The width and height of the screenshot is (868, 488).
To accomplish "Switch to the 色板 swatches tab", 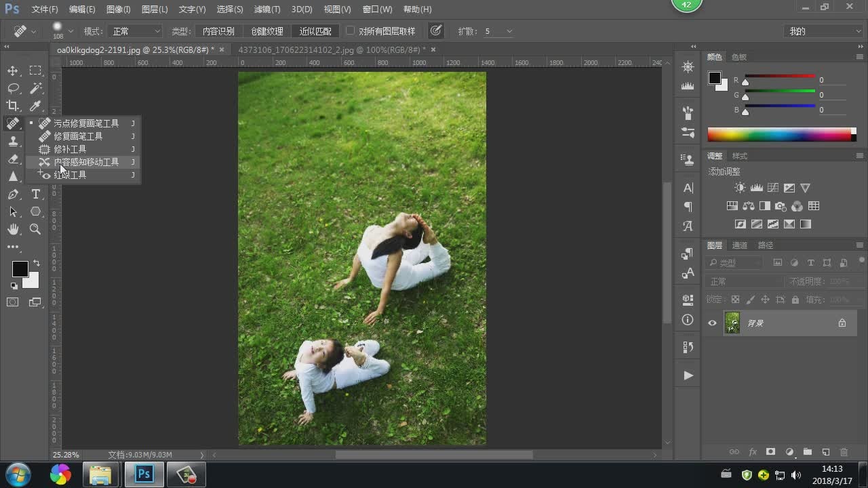I will 738,57.
